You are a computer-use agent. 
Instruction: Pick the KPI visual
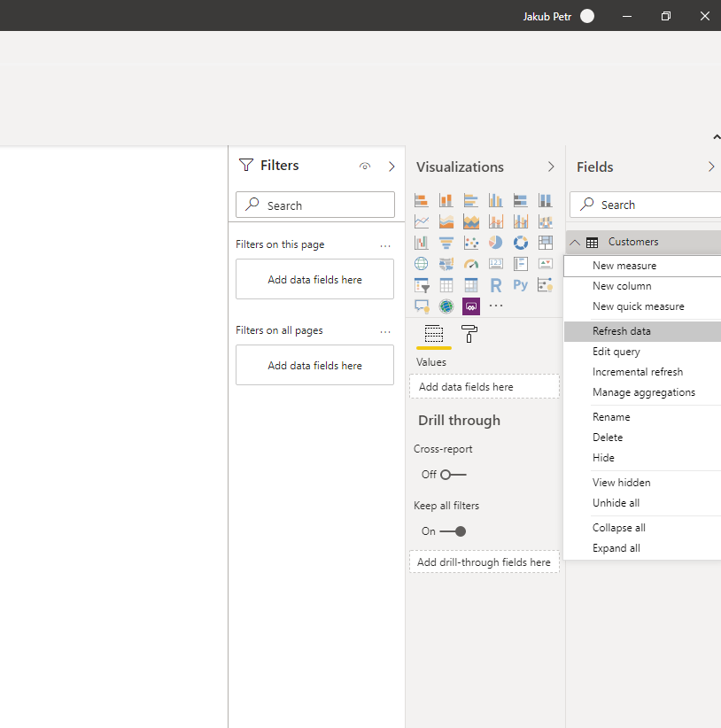(545, 264)
